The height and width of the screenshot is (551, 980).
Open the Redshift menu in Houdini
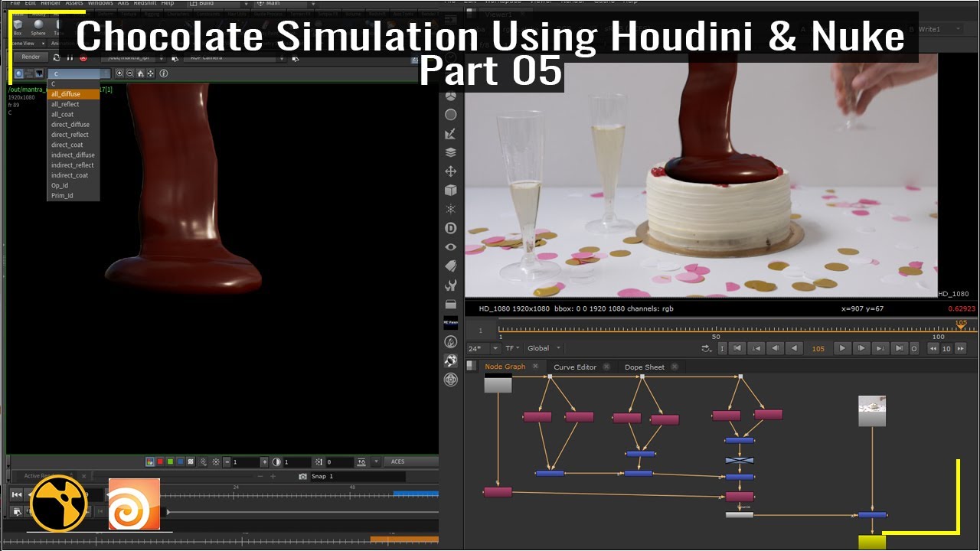[x=145, y=3]
